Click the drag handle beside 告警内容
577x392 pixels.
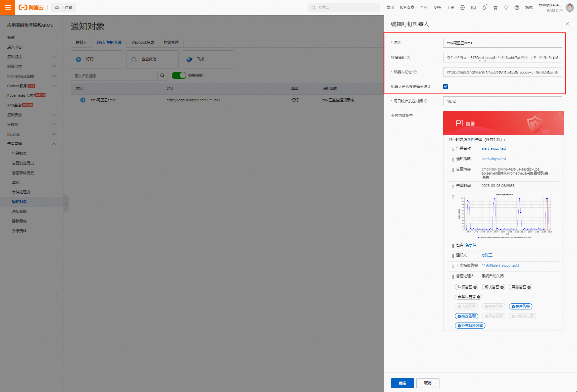pos(453,170)
